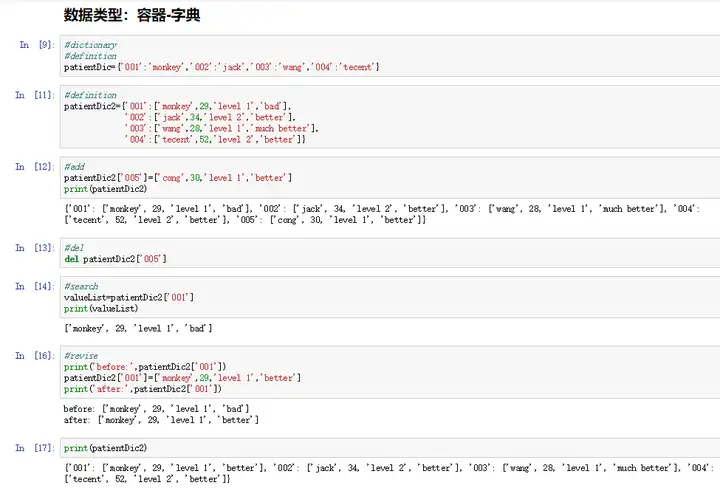
Task: Click inside the patientDic definition code cell
Action: (x=390, y=56)
